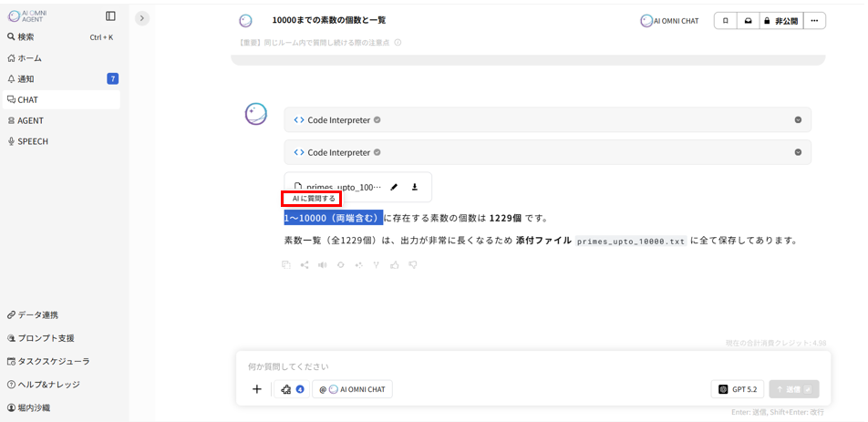This screenshot has width=868, height=422.
Task: Expand the panel with the arrow chevron
Action: point(142,18)
